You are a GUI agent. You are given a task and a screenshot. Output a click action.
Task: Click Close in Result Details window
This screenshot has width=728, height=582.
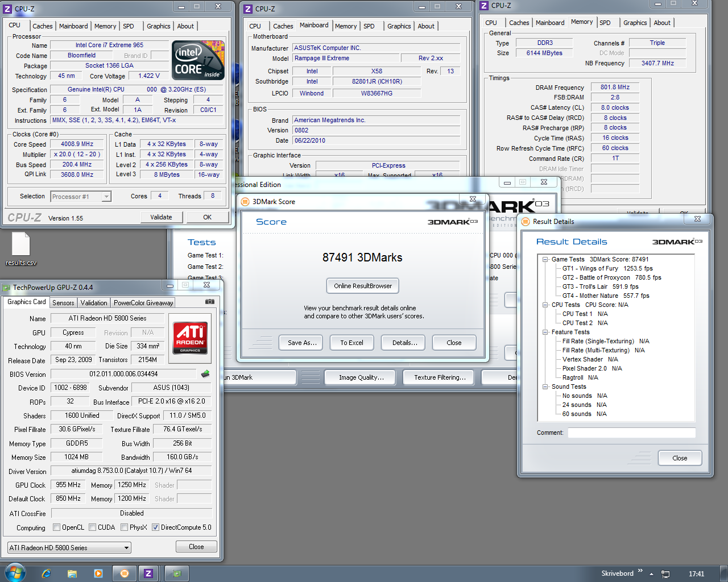point(680,458)
